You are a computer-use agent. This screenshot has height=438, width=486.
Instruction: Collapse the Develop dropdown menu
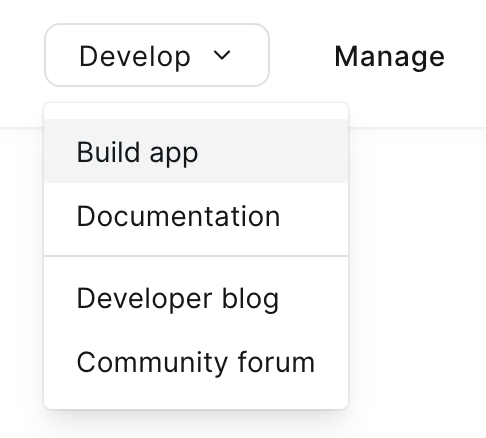click(157, 55)
